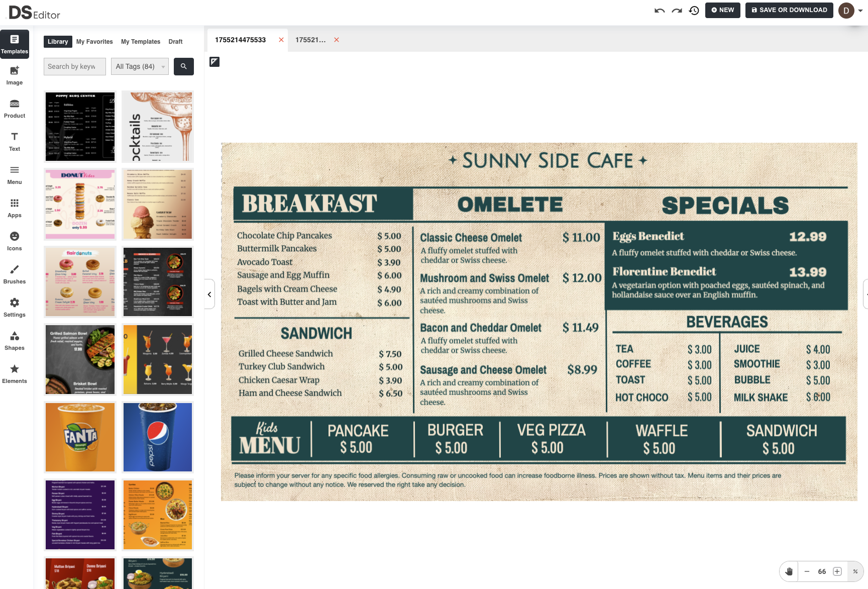868x589 pixels.
Task: Open the Menu sidebar panel
Action: (15, 175)
